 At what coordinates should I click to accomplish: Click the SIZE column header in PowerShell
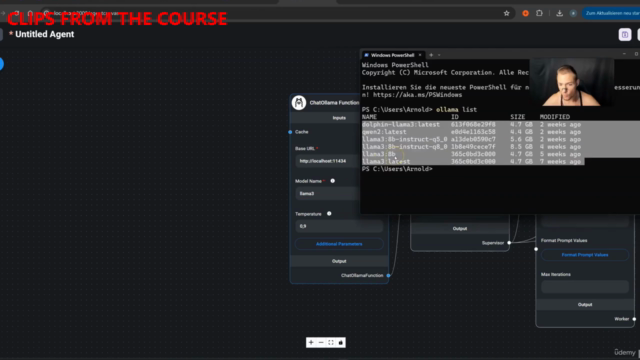(x=518, y=117)
